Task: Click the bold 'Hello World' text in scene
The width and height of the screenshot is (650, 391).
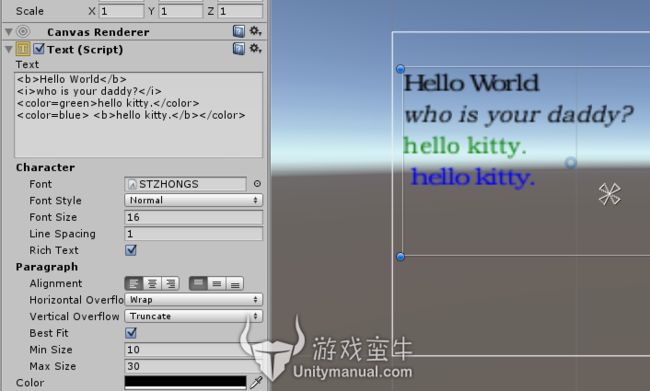Action: click(471, 83)
